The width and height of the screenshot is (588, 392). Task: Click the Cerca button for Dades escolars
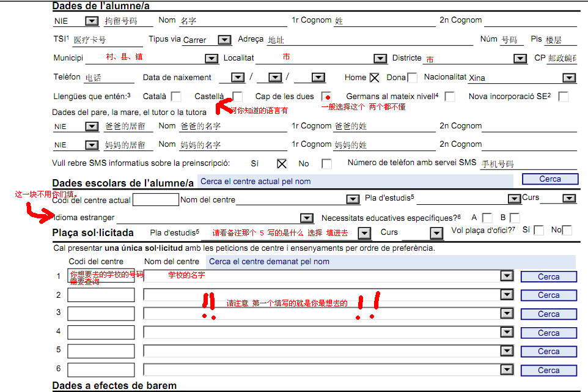549,179
